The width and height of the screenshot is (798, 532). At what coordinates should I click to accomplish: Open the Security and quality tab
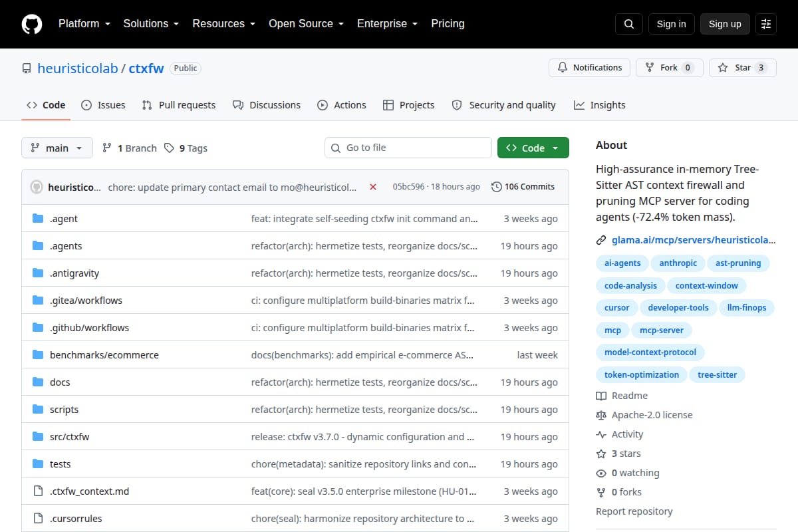coord(504,105)
